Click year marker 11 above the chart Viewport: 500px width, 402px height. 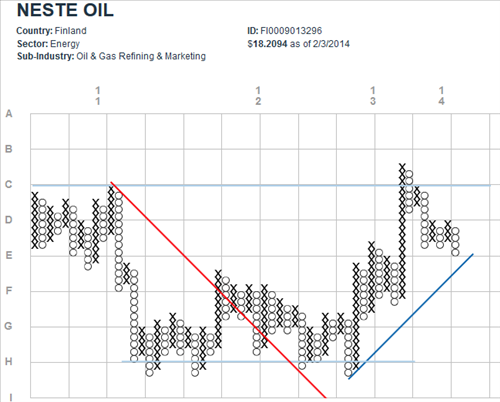pyautogui.click(x=98, y=96)
